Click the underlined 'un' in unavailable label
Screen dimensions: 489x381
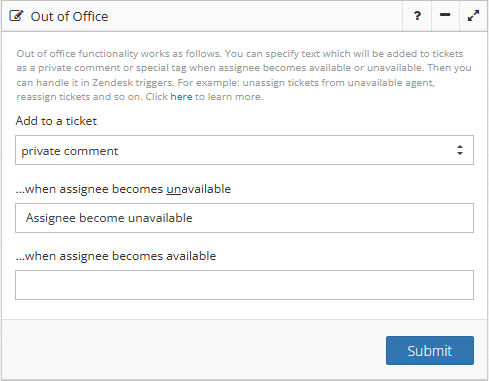[174, 189]
